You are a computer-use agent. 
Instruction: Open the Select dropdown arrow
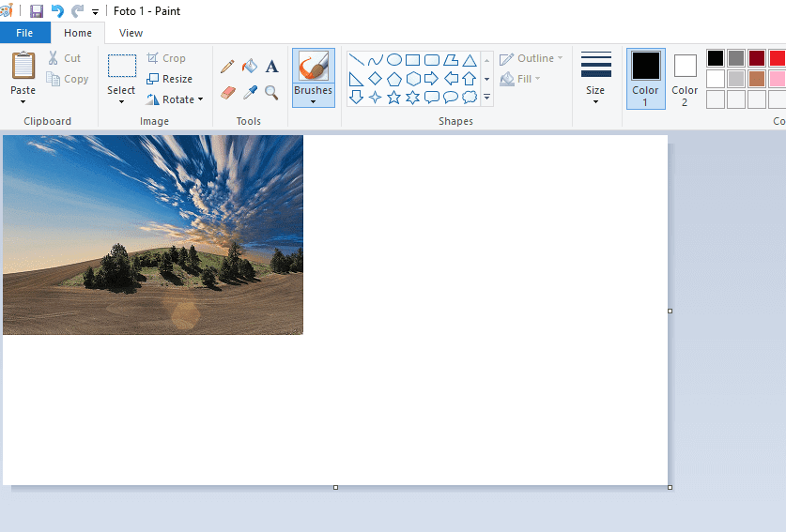tap(121, 101)
